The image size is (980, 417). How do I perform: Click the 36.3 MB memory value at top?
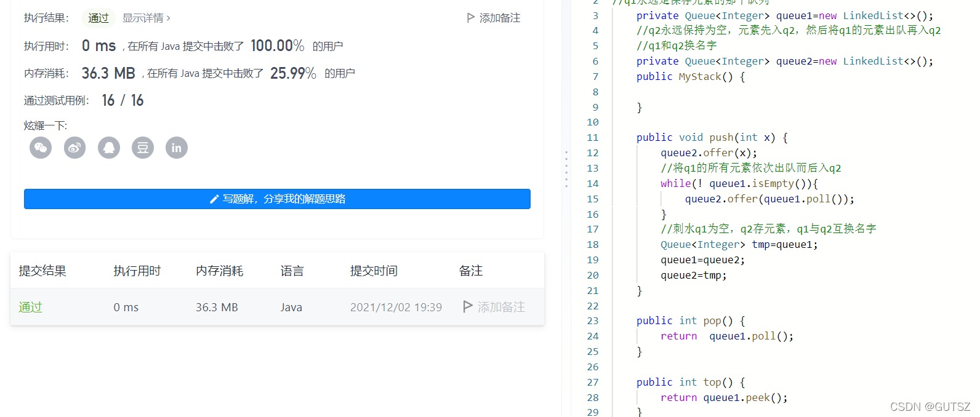(x=108, y=73)
